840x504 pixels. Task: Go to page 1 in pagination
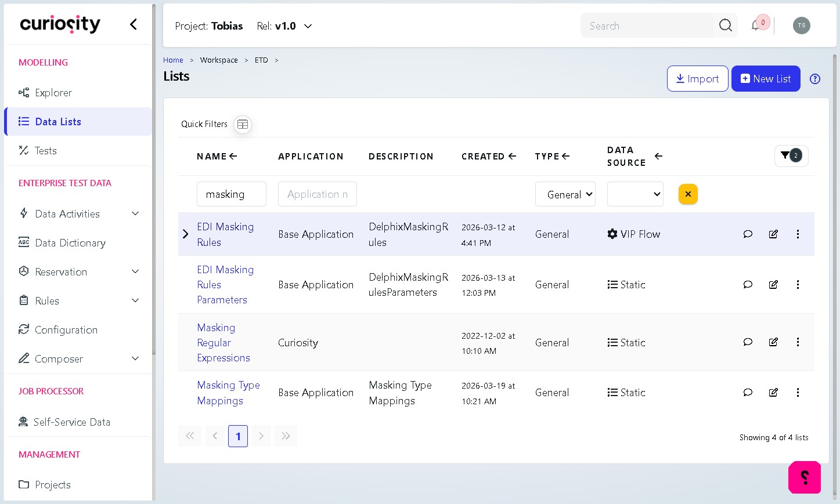tap(238, 436)
